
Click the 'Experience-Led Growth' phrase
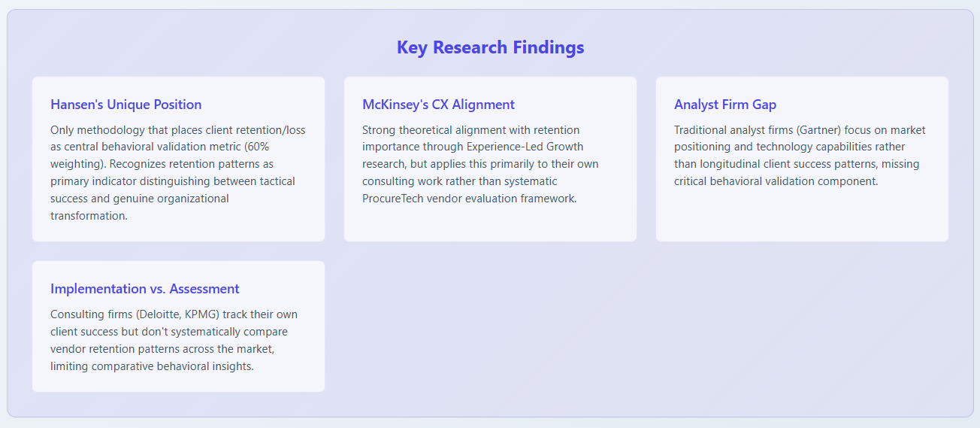(525, 147)
